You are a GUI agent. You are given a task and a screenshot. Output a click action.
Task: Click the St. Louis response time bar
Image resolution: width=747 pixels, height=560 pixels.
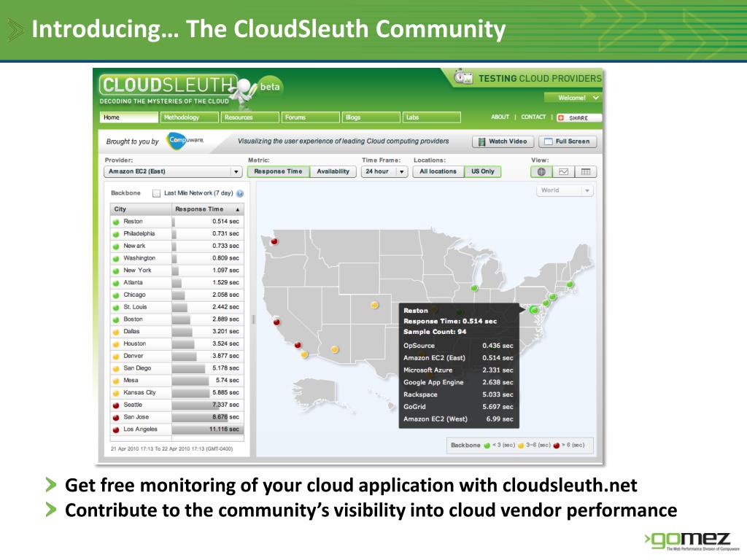click(x=179, y=307)
